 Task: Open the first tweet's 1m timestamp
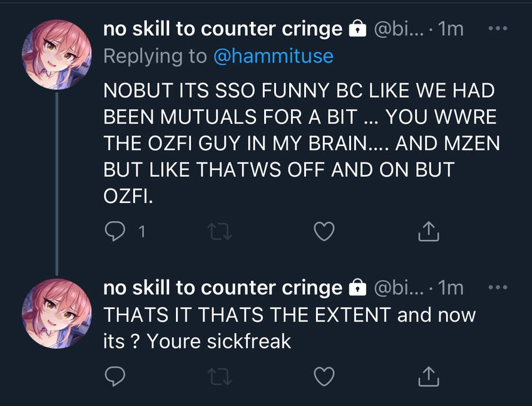pos(451,29)
